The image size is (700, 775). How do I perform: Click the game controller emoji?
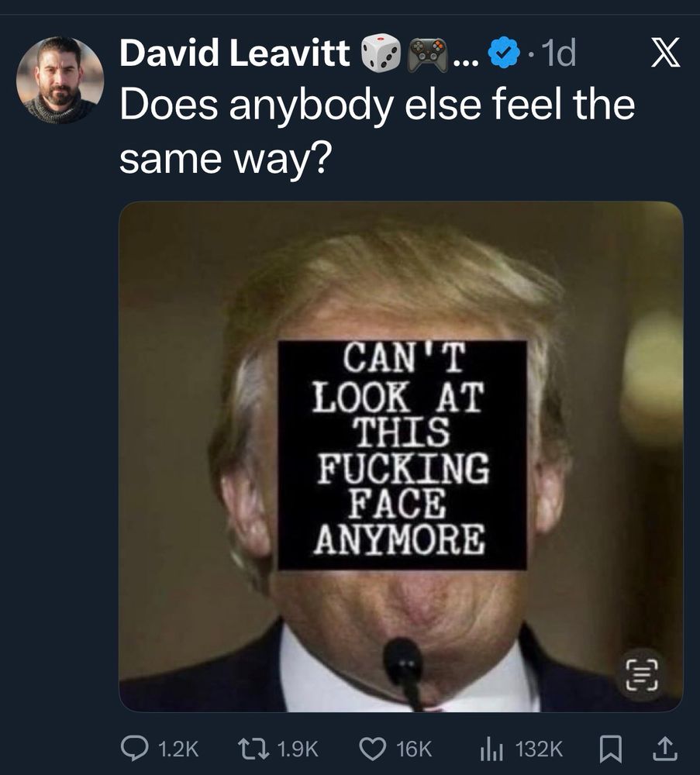(x=428, y=52)
